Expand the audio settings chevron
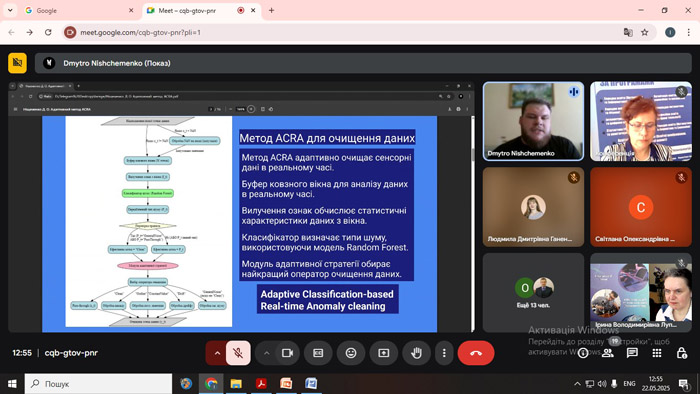 point(217,353)
